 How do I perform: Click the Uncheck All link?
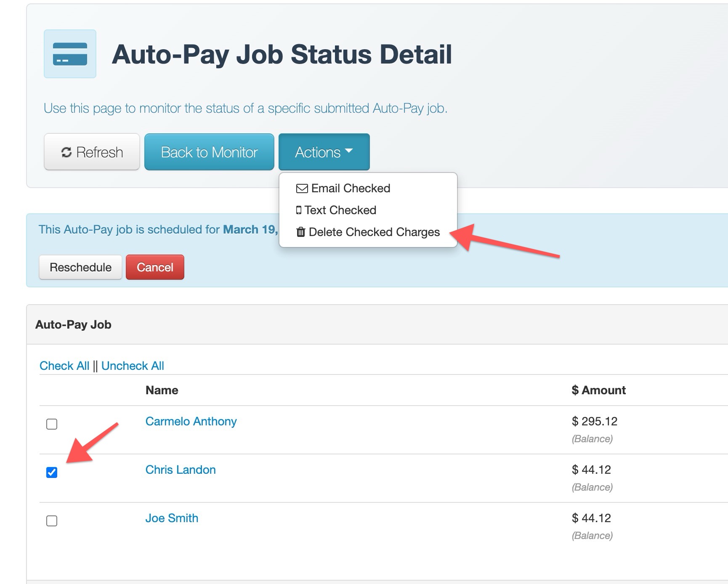pos(133,366)
